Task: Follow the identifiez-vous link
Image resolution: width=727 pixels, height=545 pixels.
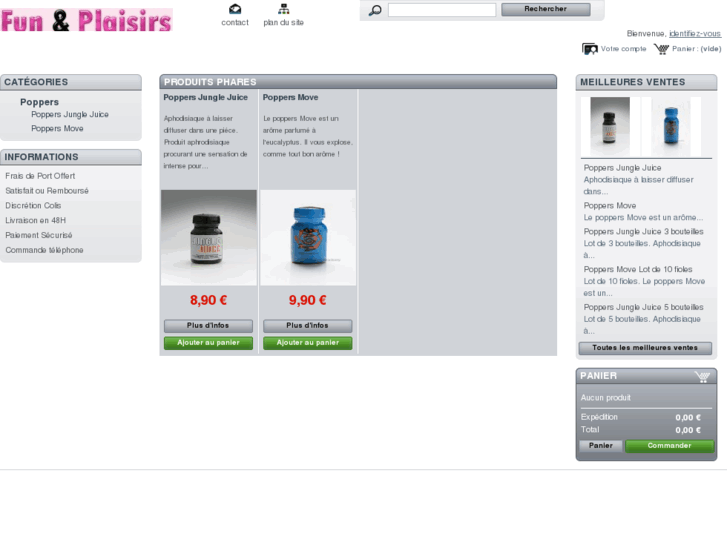Action: pos(695,33)
